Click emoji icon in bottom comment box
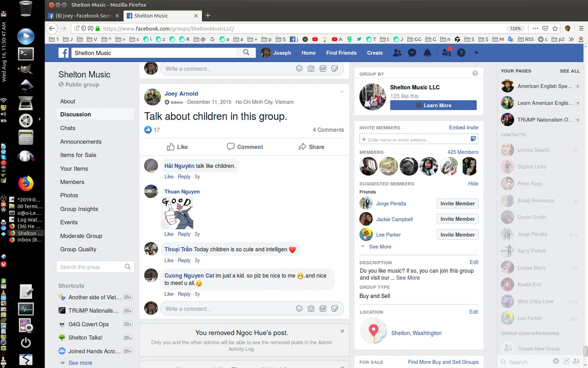The image size is (588, 368). [299, 308]
